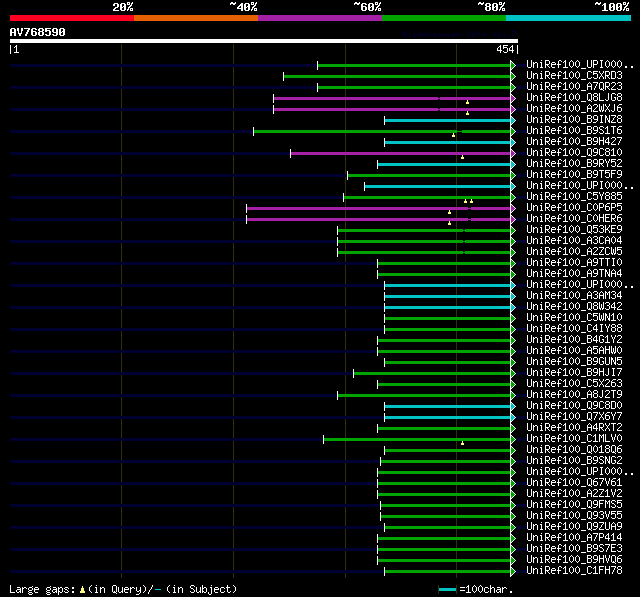Click the green ~80% identity color segment
Screen dimensions: 640x597
point(444,18)
